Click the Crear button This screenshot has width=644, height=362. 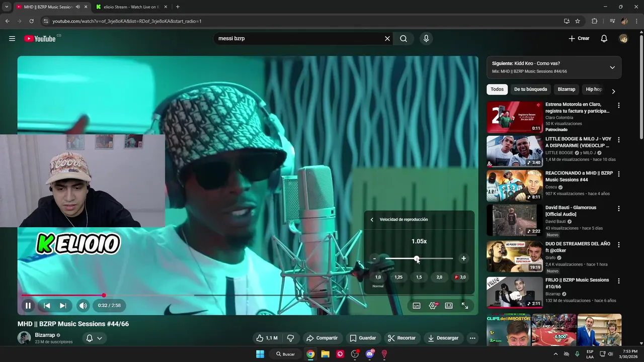579,39
